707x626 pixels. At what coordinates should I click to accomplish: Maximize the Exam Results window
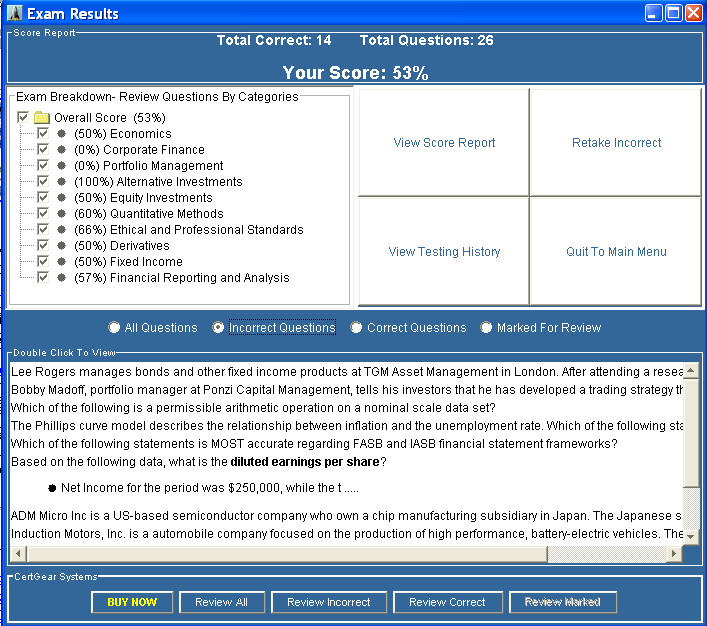674,13
